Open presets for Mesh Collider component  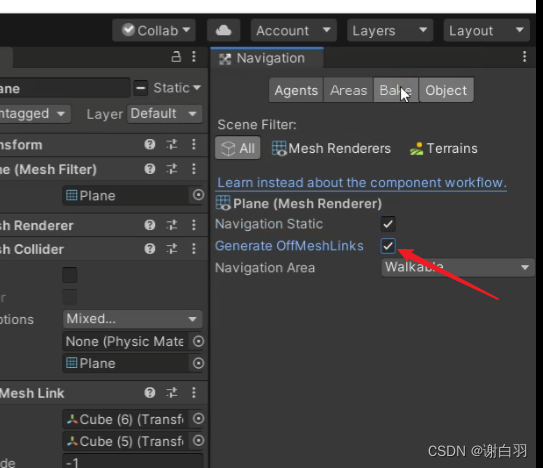point(172,249)
